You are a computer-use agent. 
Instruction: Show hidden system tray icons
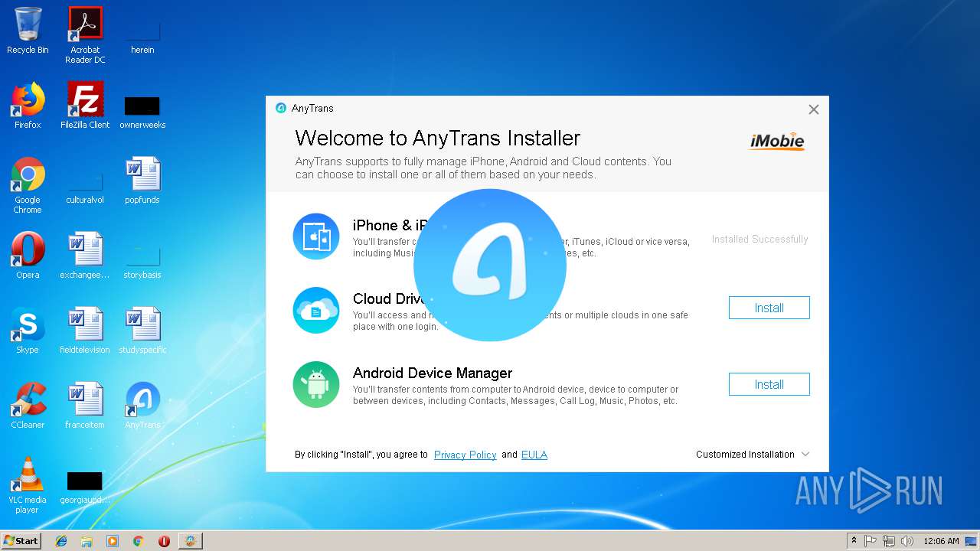[x=854, y=541]
